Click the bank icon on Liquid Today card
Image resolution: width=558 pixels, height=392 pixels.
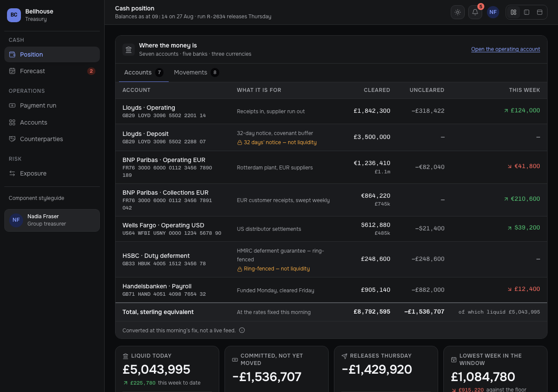[126, 356]
